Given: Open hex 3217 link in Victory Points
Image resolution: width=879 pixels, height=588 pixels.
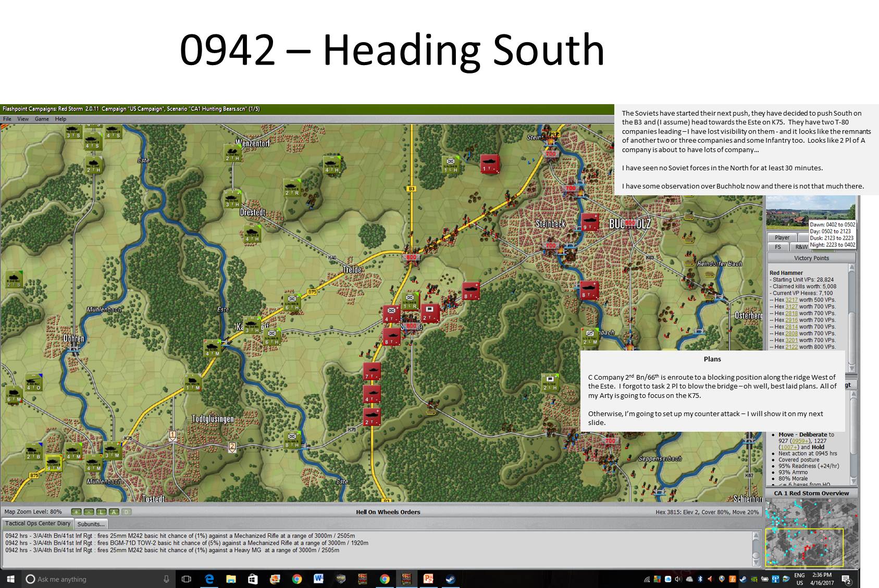Looking at the screenshot, I should click(x=791, y=300).
